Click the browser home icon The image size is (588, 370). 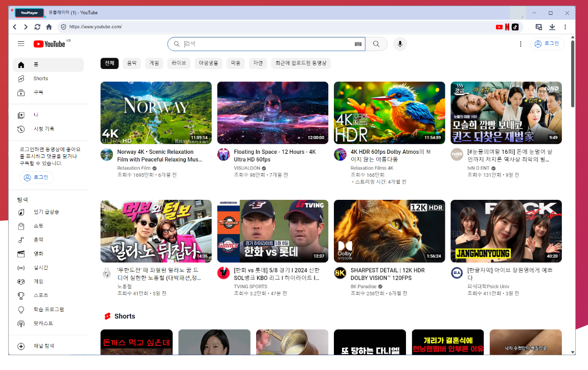[x=49, y=27]
